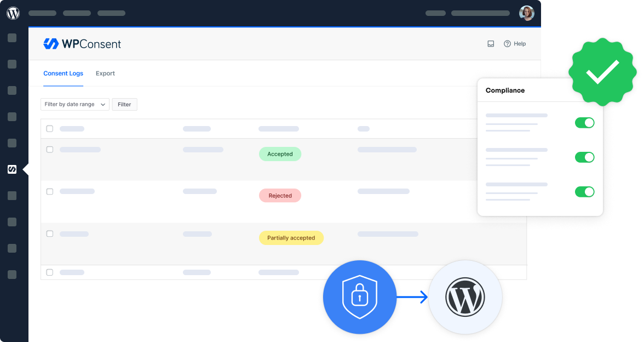The image size is (644, 342).
Task: Tick the select-all checkbox in table header
Action: point(50,129)
